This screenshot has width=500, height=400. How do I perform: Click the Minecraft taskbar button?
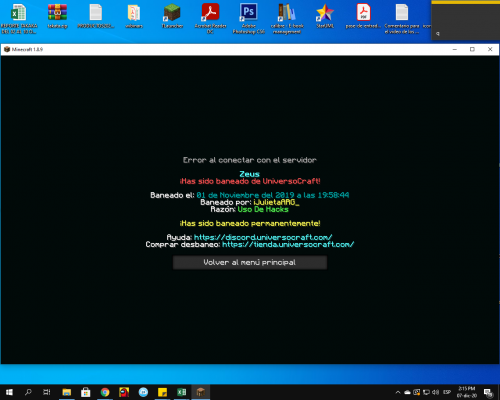[x=201, y=392]
